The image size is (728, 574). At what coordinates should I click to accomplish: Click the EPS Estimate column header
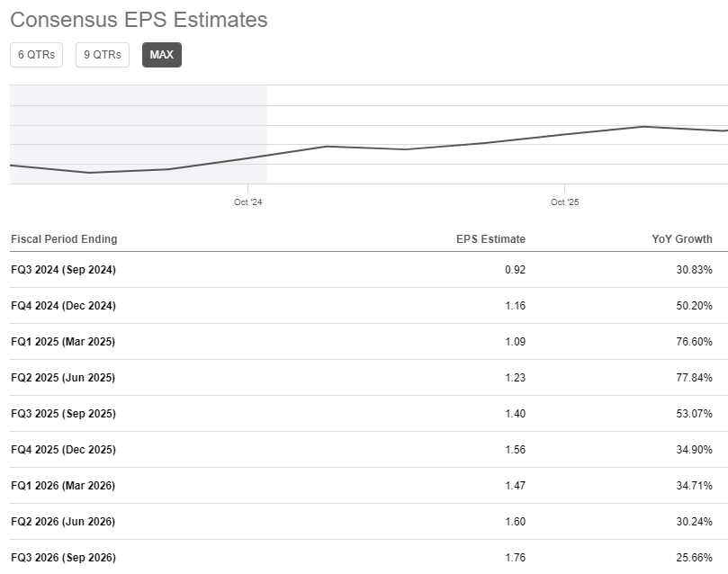pyautogui.click(x=490, y=239)
